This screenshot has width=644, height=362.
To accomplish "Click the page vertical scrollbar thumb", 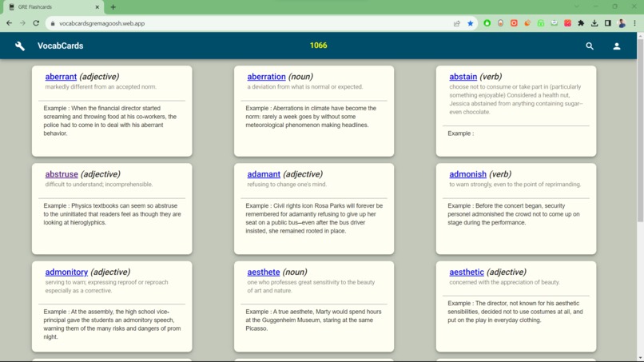I will (x=640, y=129).
